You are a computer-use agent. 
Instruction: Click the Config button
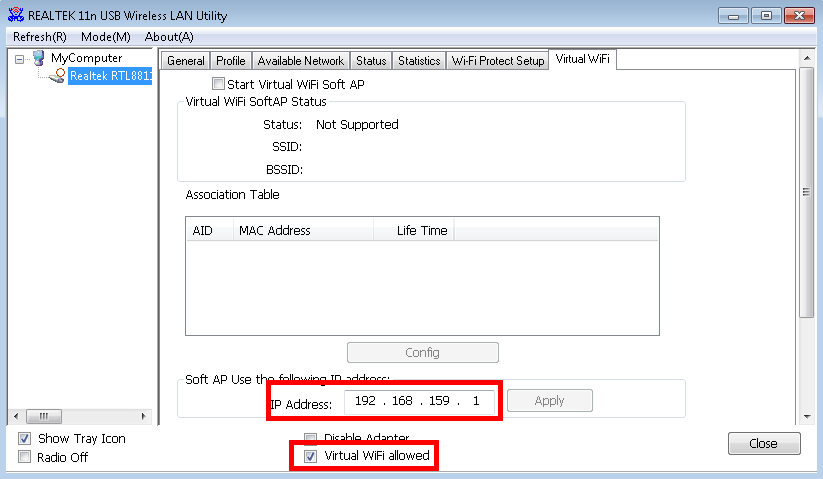(423, 353)
